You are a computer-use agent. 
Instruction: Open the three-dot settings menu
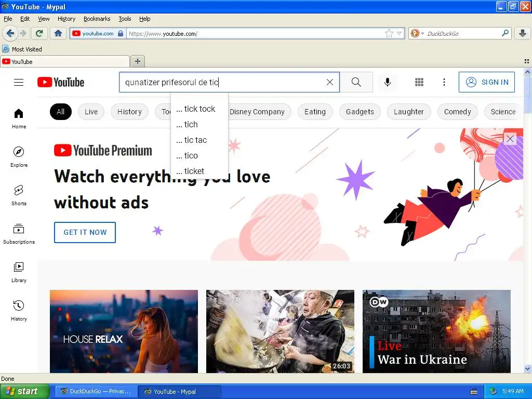coord(444,82)
